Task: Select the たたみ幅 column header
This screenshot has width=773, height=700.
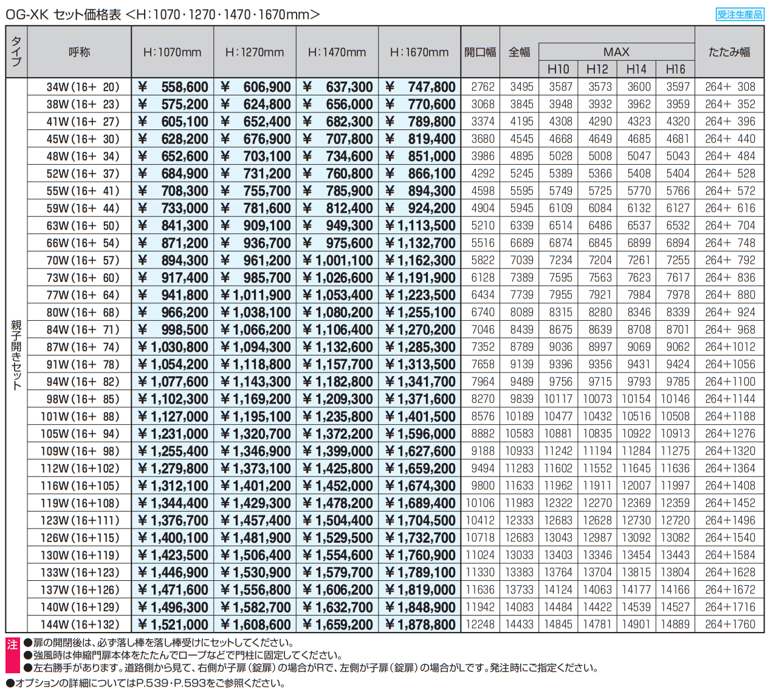Action: [x=729, y=52]
